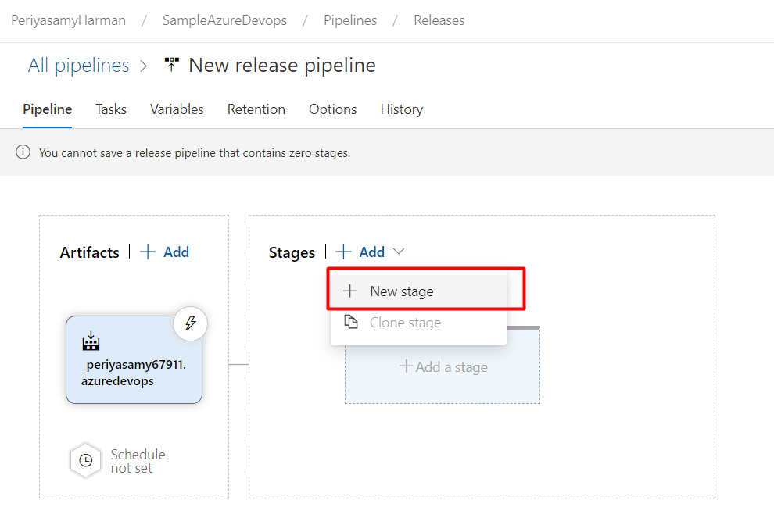Open the History tab
Screen dimensions: 774x532
[401, 109]
